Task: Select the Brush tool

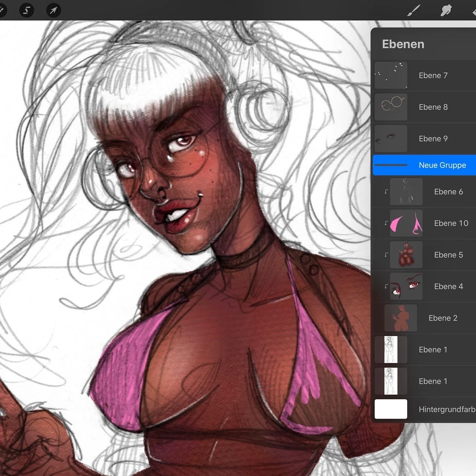Action: [414, 10]
